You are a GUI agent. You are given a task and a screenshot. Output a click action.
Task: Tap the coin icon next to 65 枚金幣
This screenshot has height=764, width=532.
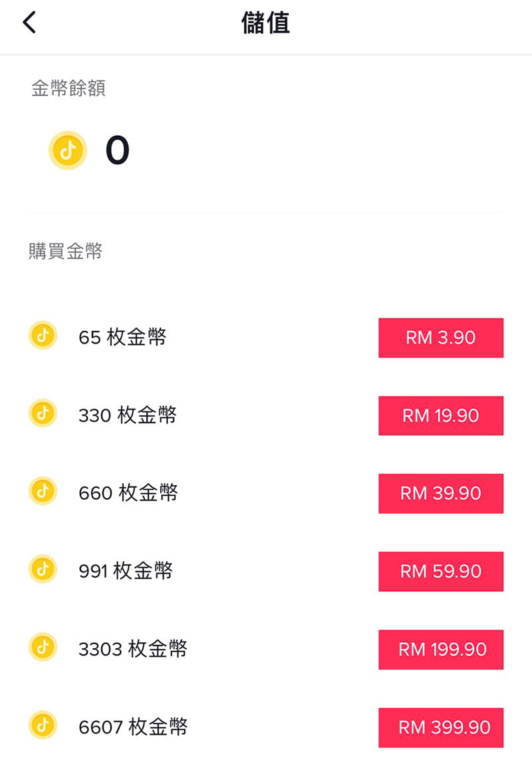[x=43, y=335]
